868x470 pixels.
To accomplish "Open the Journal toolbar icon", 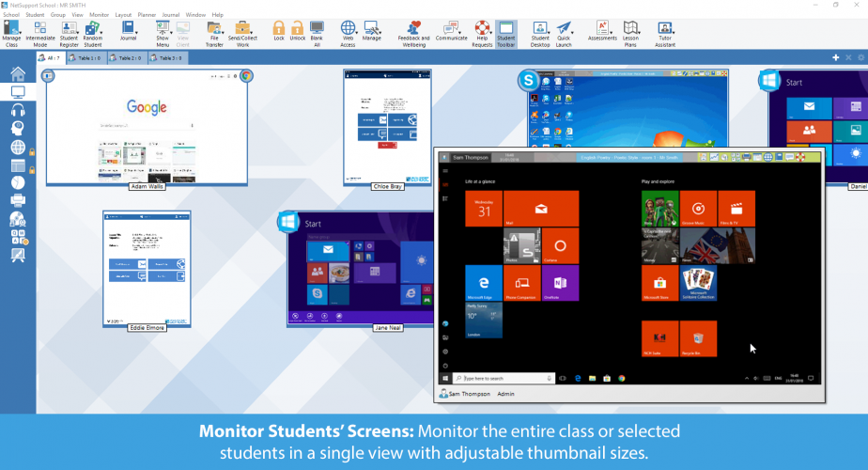I will (x=128, y=30).
